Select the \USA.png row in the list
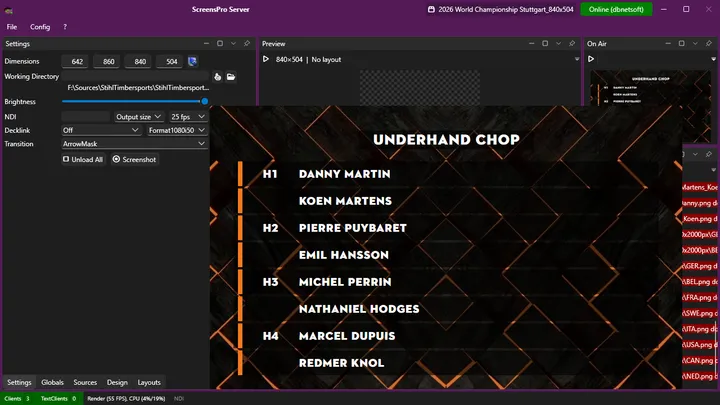 [x=700, y=345]
